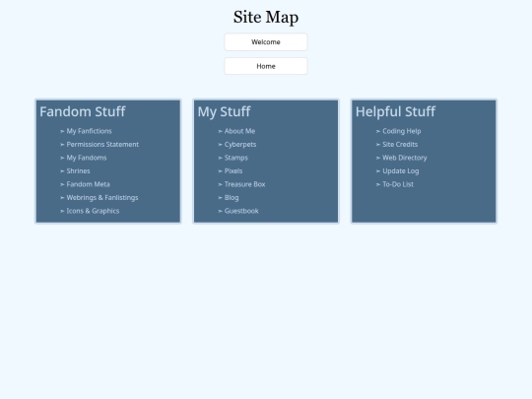Open the Fandom Meta link
Image resolution: width=532 pixels, height=399 pixels.
pyautogui.click(x=89, y=184)
